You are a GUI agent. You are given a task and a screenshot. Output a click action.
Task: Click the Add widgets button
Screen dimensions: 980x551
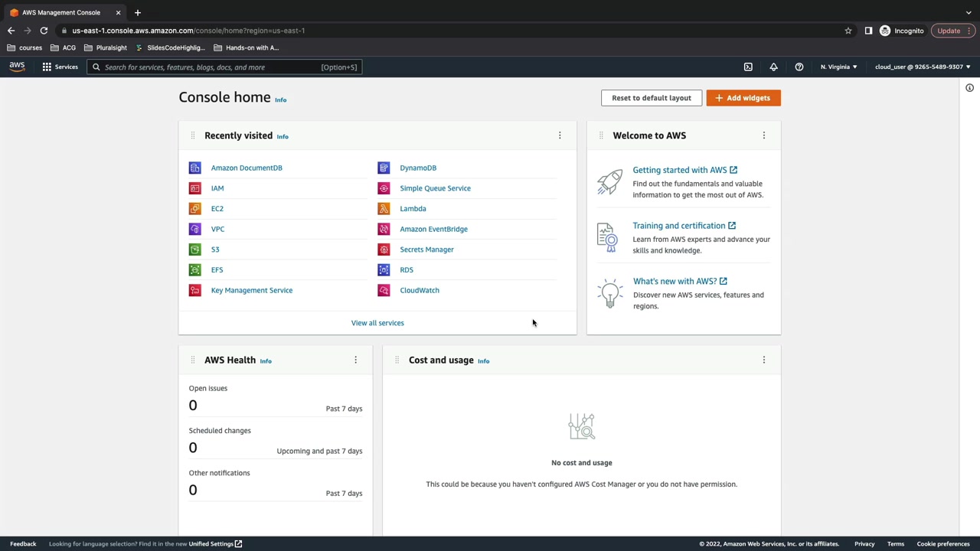(743, 98)
